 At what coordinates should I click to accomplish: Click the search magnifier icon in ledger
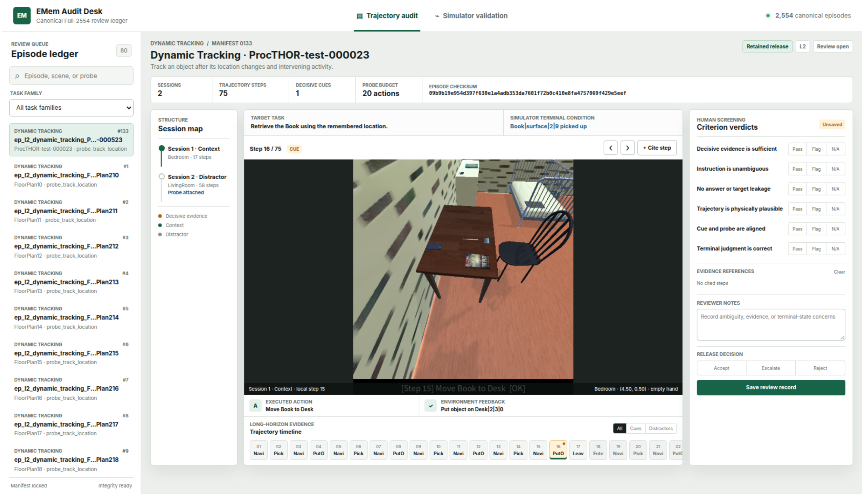[x=17, y=76]
